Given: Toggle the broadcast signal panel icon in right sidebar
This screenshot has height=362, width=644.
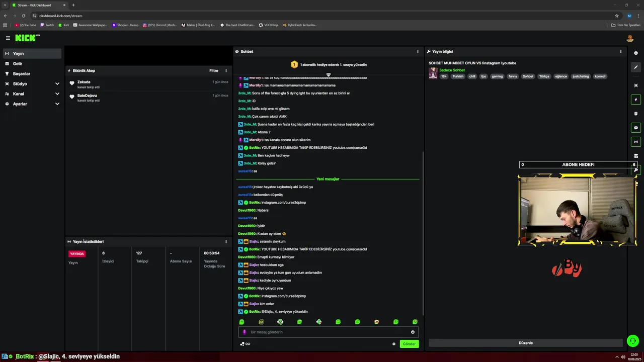Looking at the screenshot, I should pyautogui.click(x=636, y=142).
